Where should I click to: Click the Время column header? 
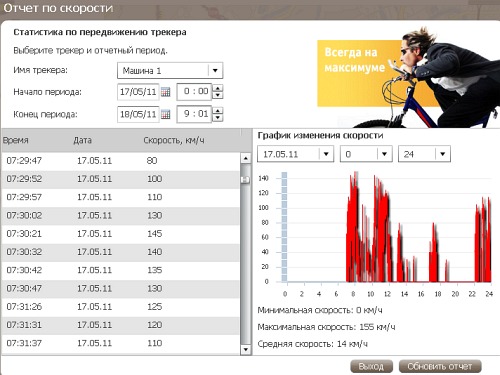click(16, 140)
